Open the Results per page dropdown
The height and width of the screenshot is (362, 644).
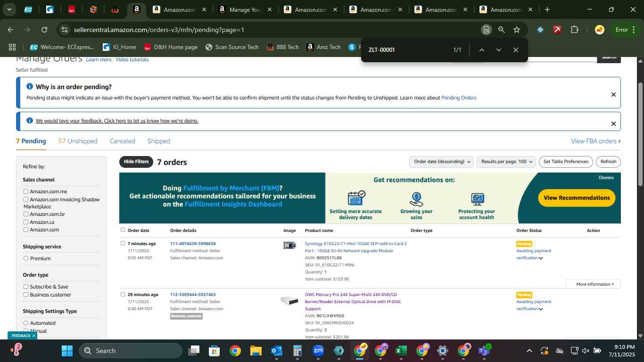[x=506, y=162]
